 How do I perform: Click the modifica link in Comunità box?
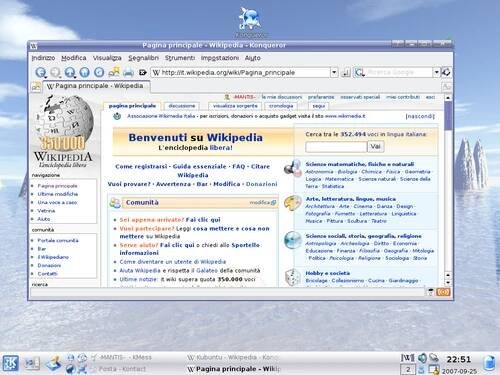(259, 202)
